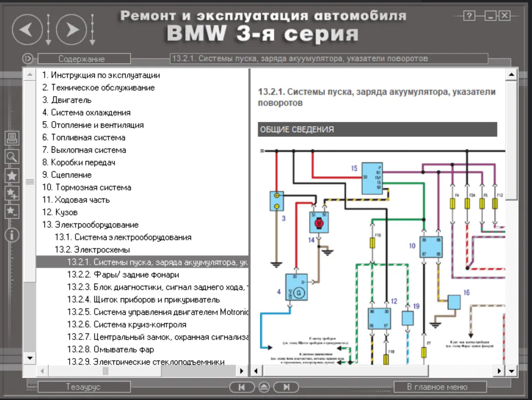
Task: Click the up-level eject-style button
Action: (264, 387)
